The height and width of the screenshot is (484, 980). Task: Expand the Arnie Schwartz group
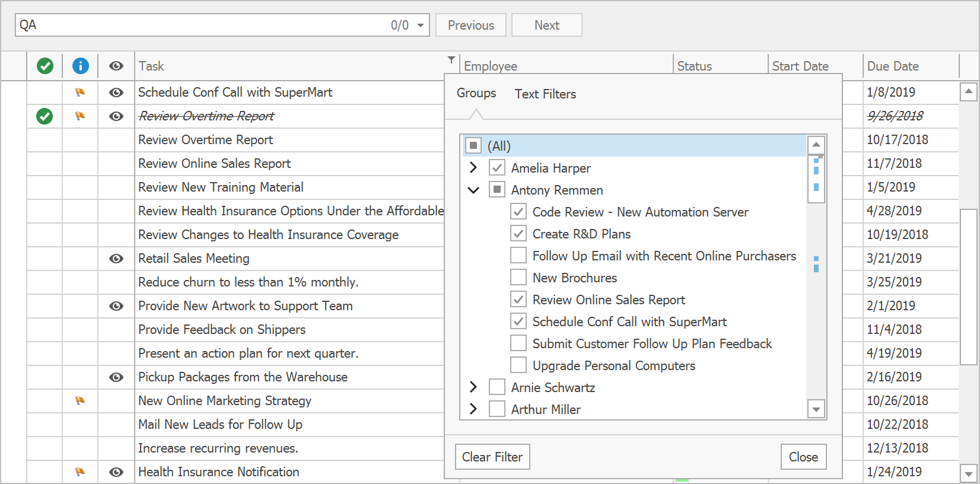pos(473,387)
